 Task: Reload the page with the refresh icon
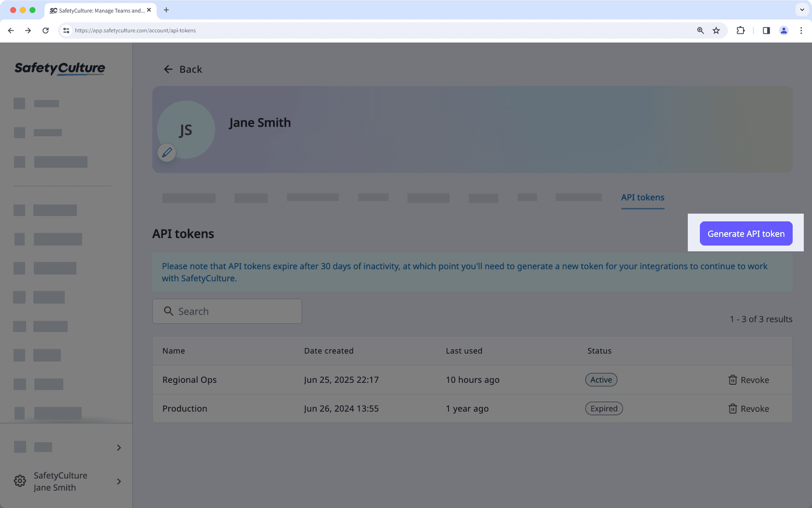[45, 30]
